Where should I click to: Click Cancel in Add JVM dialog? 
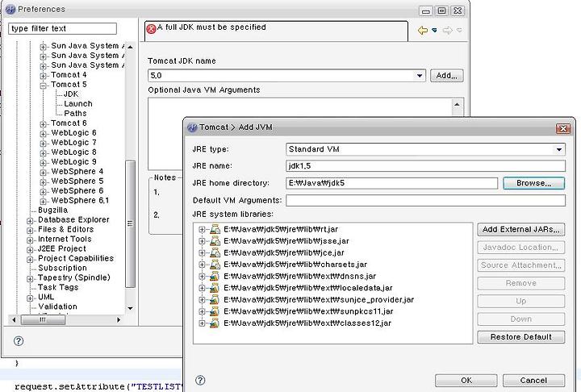533,380
